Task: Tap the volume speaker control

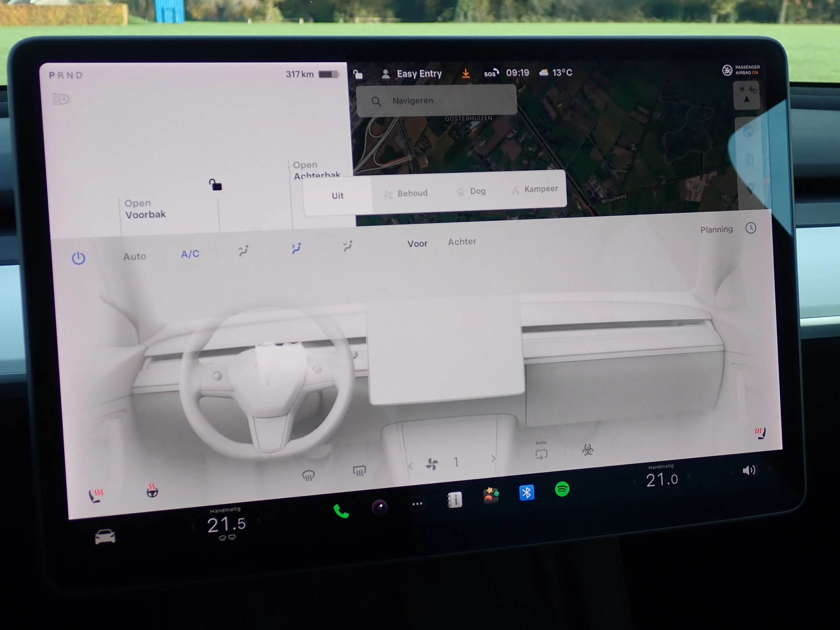Action: 749,470
